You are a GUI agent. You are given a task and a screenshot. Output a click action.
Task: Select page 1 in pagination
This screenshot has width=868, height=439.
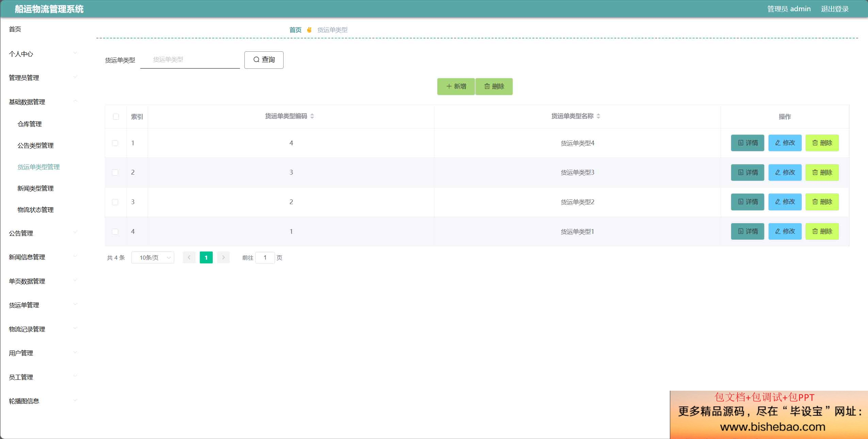point(206,258)
